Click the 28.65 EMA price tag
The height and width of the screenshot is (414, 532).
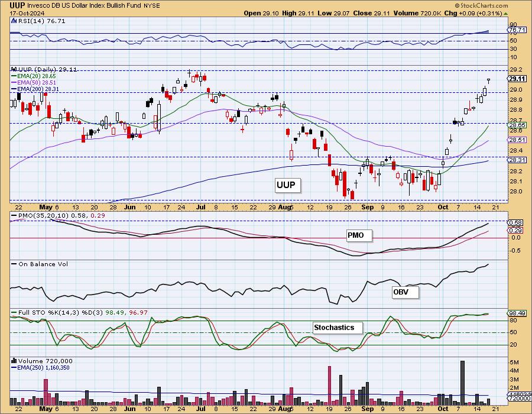pyautogui.click(x=517, y=125)
